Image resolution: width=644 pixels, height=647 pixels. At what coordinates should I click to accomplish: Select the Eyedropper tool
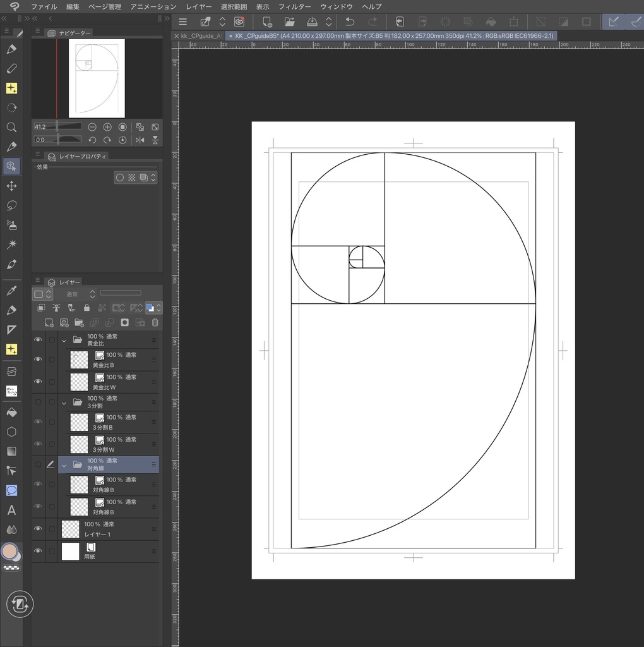pos(11,291)
